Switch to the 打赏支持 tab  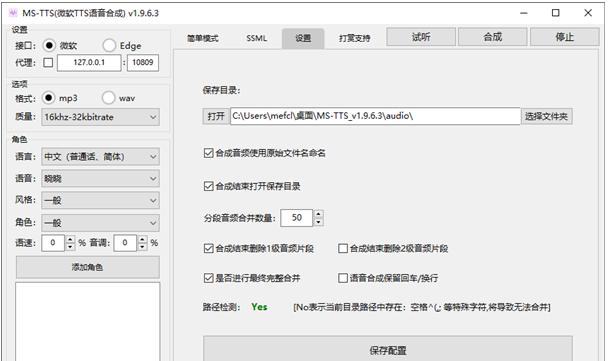click(355, 38)
